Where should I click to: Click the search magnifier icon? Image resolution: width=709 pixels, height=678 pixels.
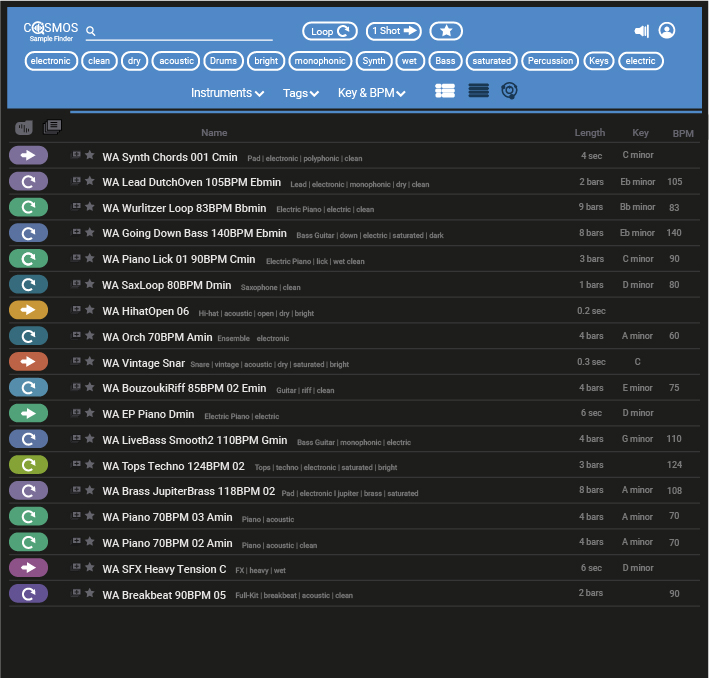(90, 31)
